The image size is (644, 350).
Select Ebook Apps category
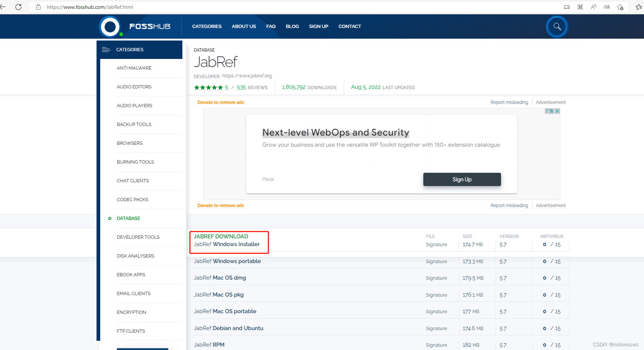(131, 275)
